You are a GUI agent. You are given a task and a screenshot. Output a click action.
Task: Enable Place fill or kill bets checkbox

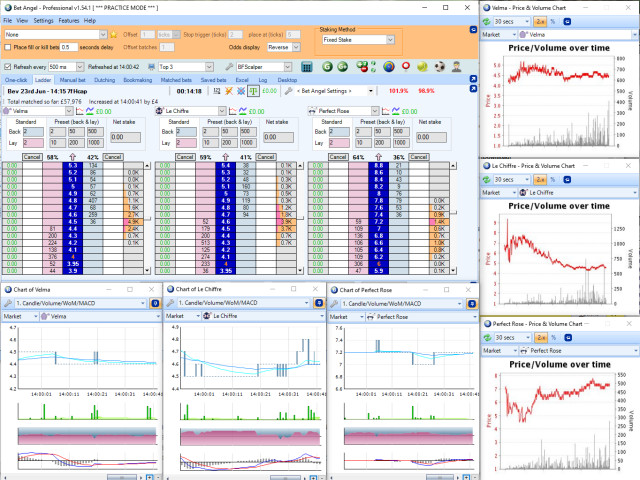[x=7, y=47]
